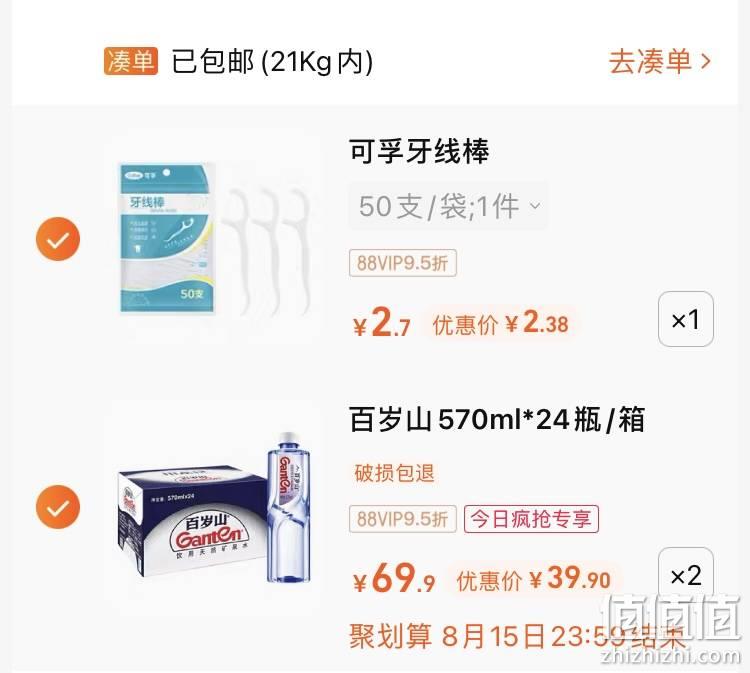Click the 优惠价 ¥2.38 discounted price
The height and width of the screenshot is (673, 750).
click(x=500, y=324)
